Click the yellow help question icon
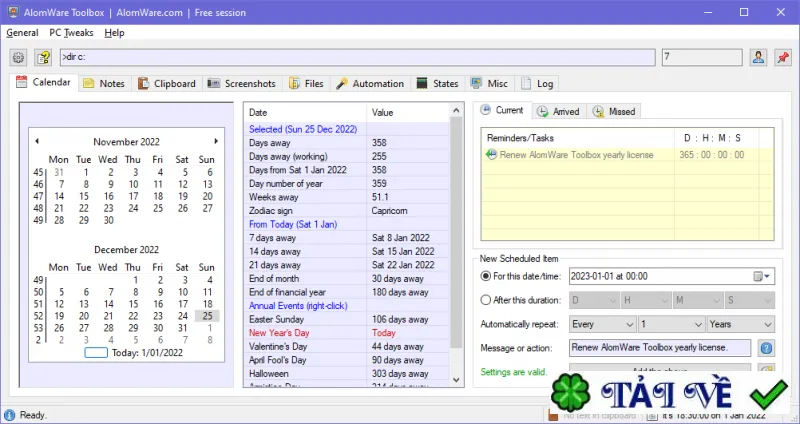Viewport: 800px width, 424px height. (x=43, y=57)
